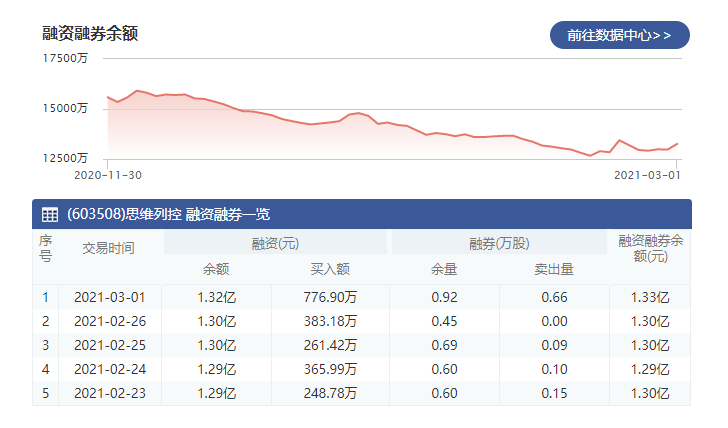The width and height of the screenshot is (728, 428).
Task: Click the 17500万 axis label
Action: click(65, 58)
